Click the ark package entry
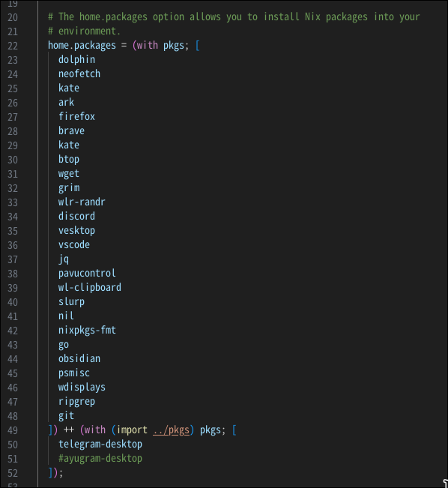This screenshot has height=488, width=448. coord(66,103)
